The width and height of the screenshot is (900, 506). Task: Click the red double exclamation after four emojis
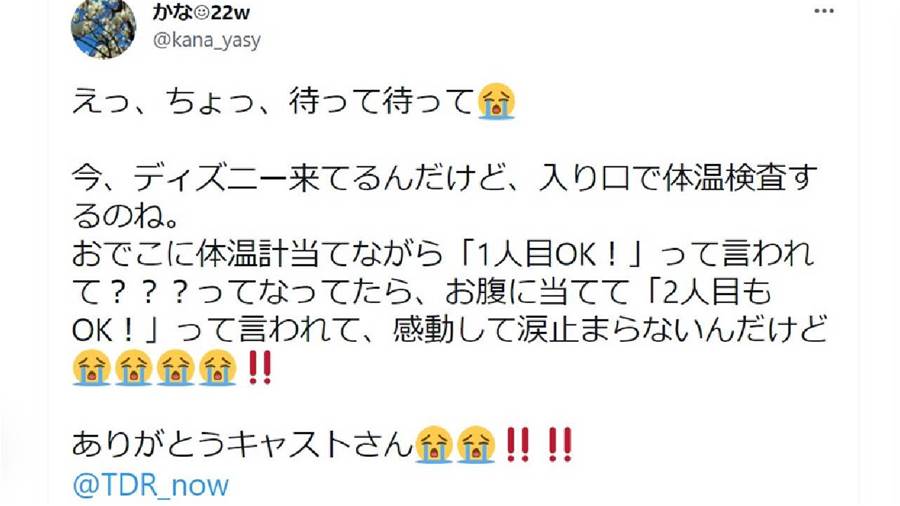click(259, 368)
